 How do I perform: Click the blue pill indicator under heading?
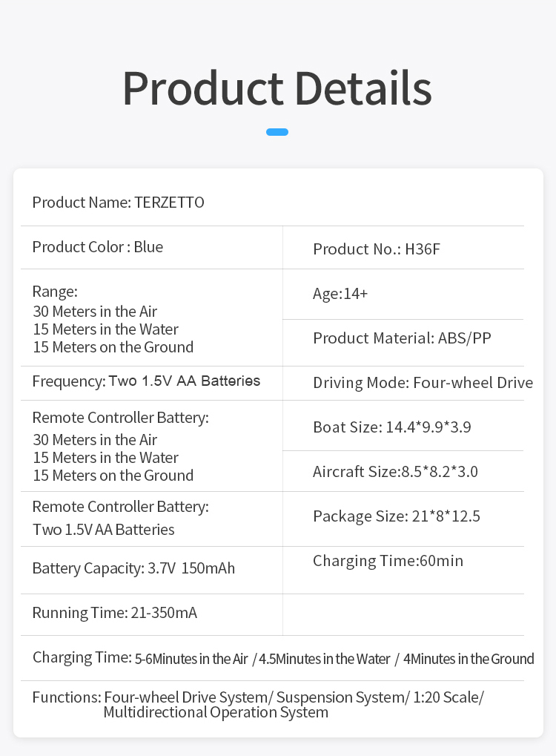(277, 132)
